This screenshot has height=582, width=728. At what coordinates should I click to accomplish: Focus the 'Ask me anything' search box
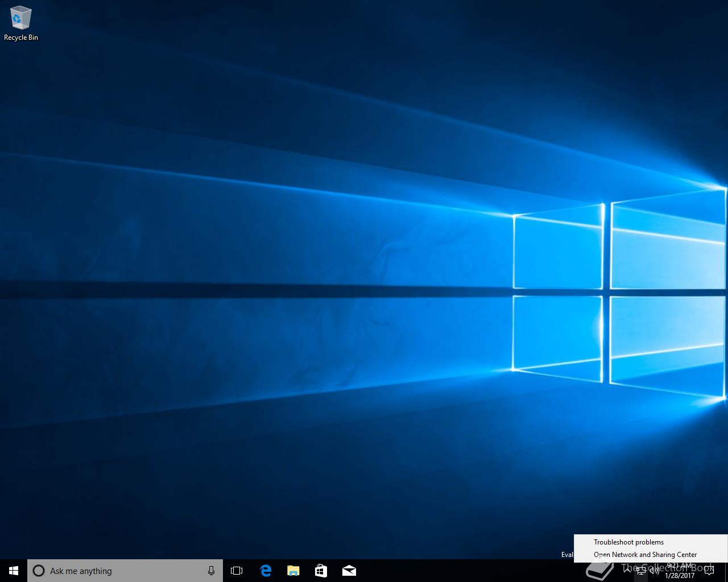pyautogui.click(x=125, y=571)
